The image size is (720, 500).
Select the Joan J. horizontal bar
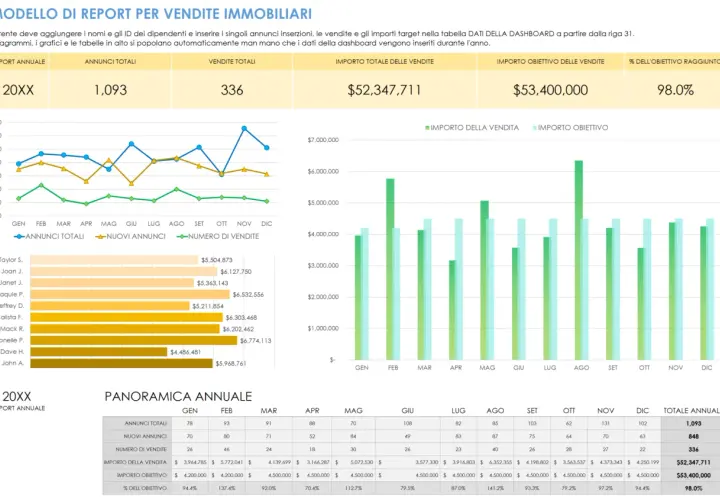click(x=124, y=271)
